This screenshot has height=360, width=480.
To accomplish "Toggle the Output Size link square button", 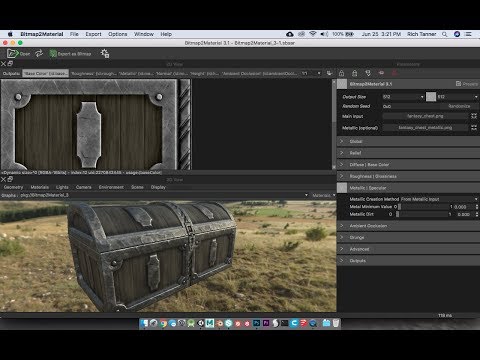I will coord(431,97).
